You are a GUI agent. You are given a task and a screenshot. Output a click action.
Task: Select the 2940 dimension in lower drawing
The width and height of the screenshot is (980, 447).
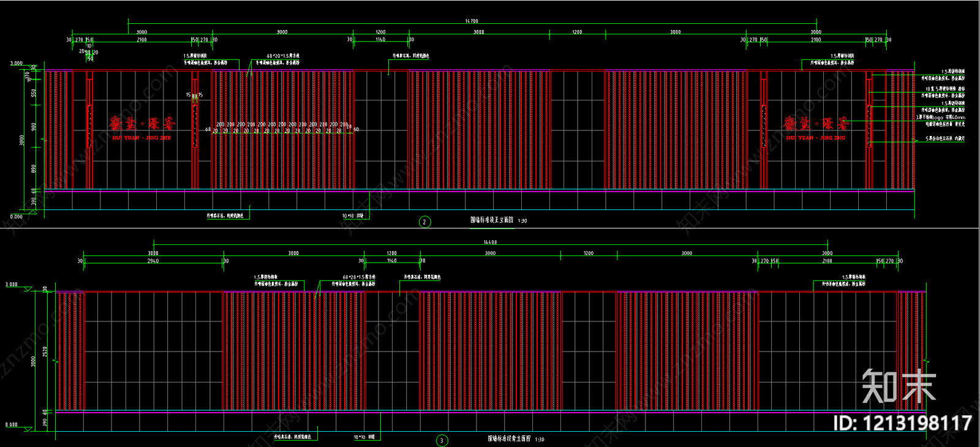tap(153, 261)
